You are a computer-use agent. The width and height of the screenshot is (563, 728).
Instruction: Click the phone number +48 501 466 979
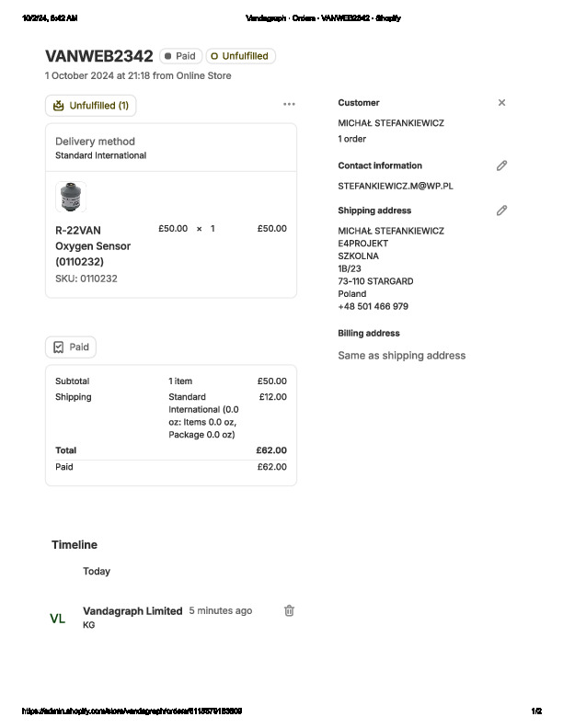[x=373, y=307]
